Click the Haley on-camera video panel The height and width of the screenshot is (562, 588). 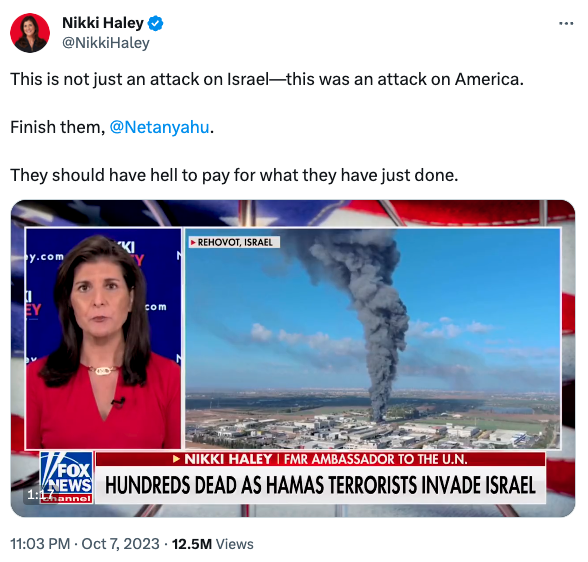click(x=103, y=338)
